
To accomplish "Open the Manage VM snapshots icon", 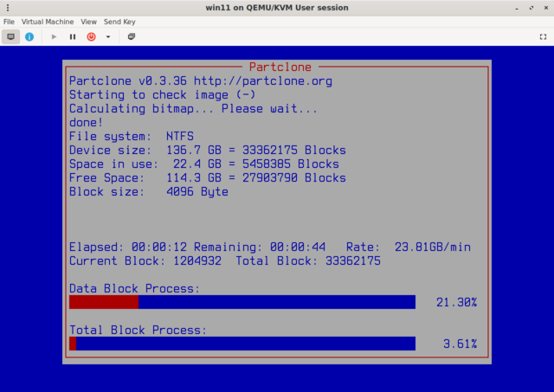I will pos(132,37).
